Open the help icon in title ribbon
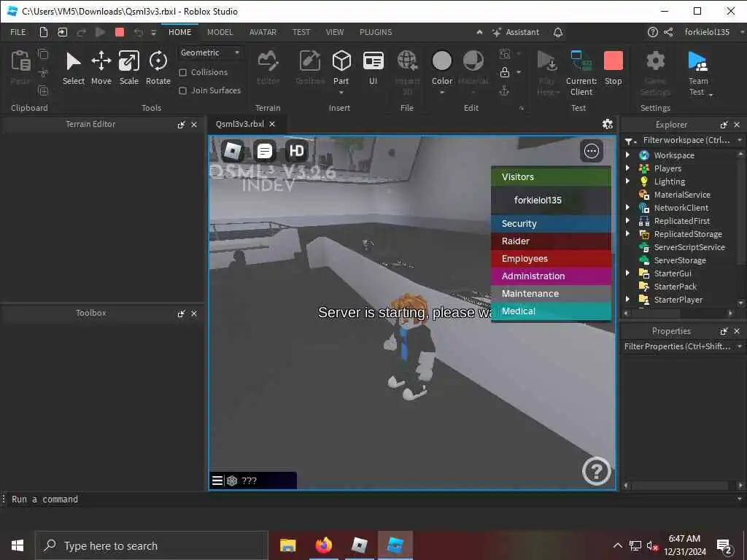 tap(653, 32)
